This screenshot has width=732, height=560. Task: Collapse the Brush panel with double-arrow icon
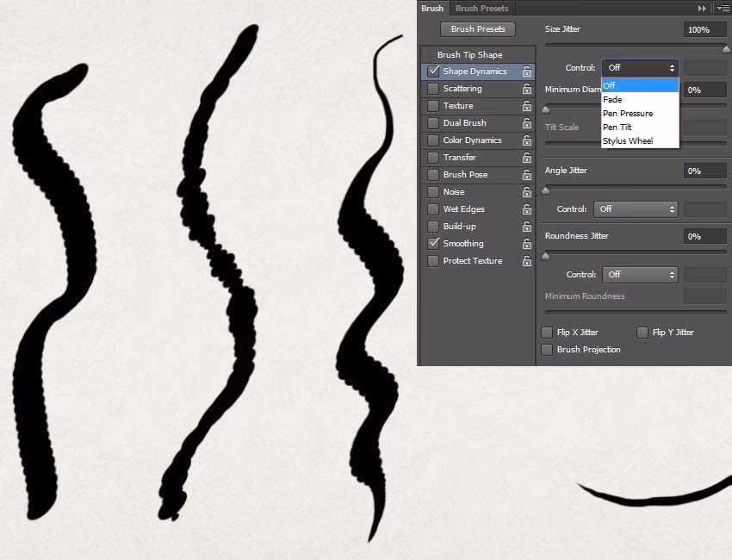click(x=701, y=8)
